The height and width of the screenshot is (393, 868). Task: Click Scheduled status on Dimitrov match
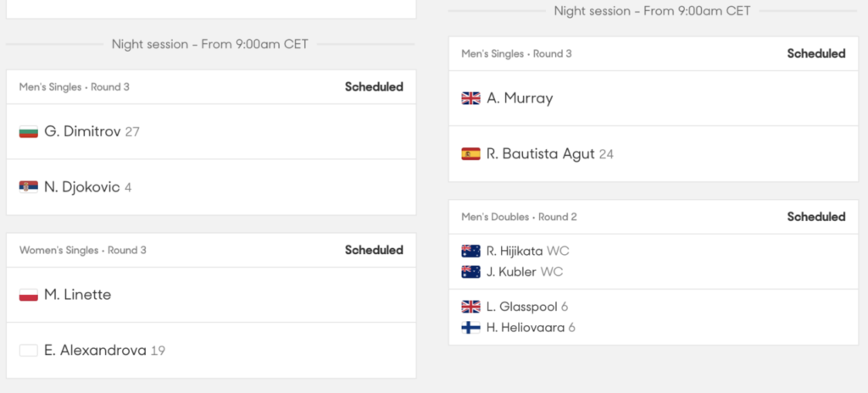click(x=374, y=86)
